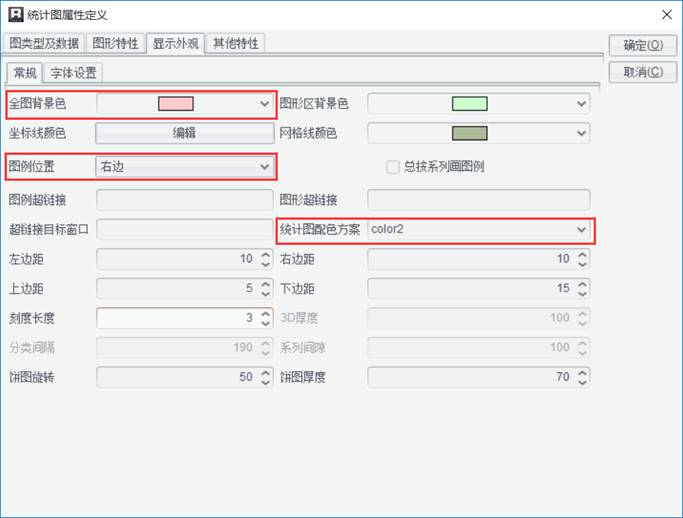Screen dimensions: 683x518
Task: Decrease 右边距 value with down arrow
Action: [x=582, y=264]
